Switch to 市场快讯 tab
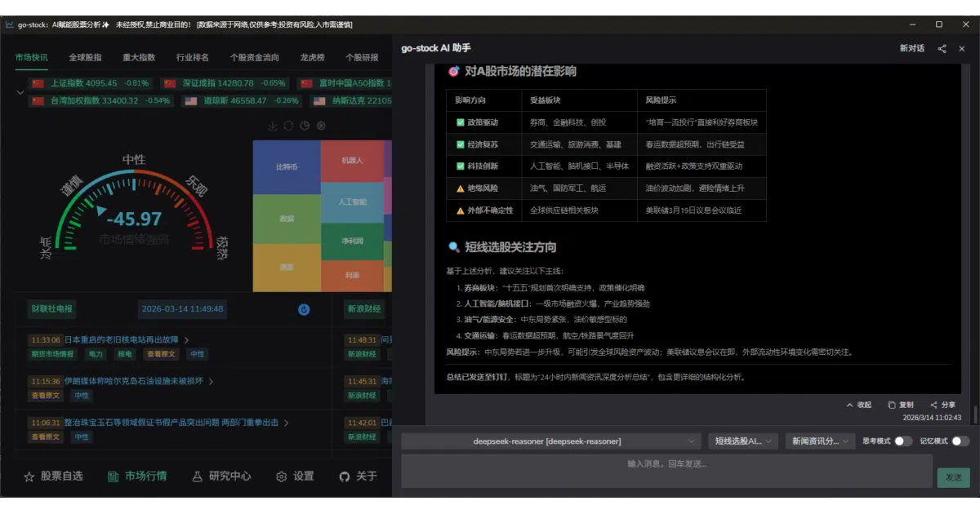Screen dimensions: 980x514 pyautogui.click(x=31, y=58)
